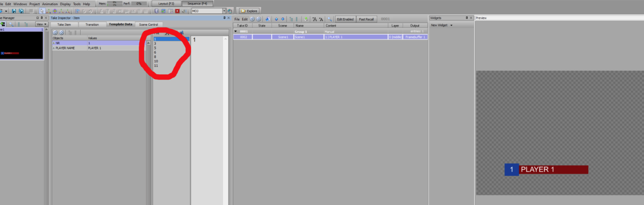The height and width of the screenshot is (205, 644).
Task: Pin the Widgets panel
Action: [x=467, y=18]
